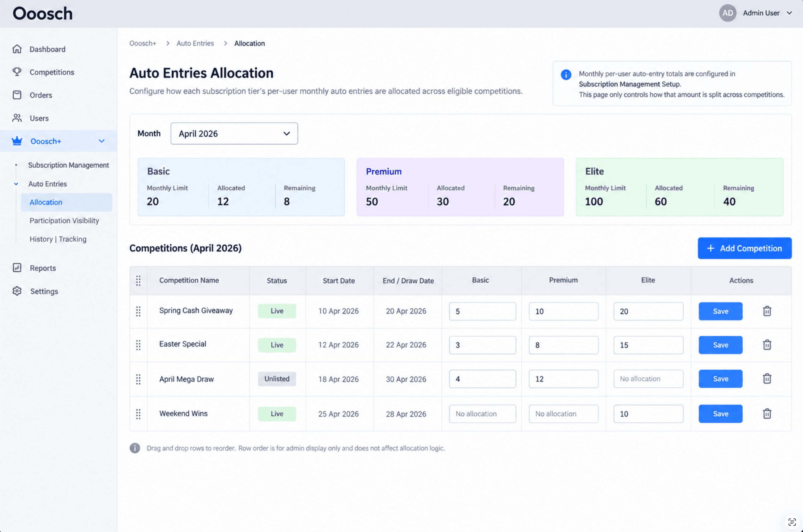Click the table header drag handle icon

(138, 281)
